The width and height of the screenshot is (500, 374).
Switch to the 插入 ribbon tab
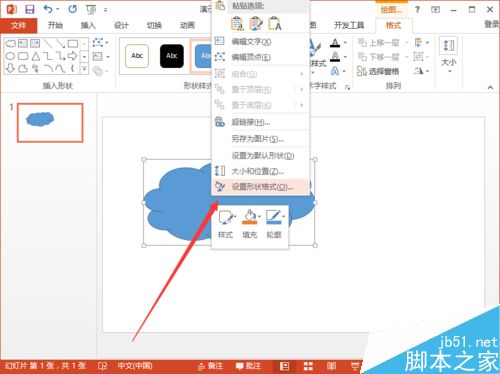(x=88, y=25)
